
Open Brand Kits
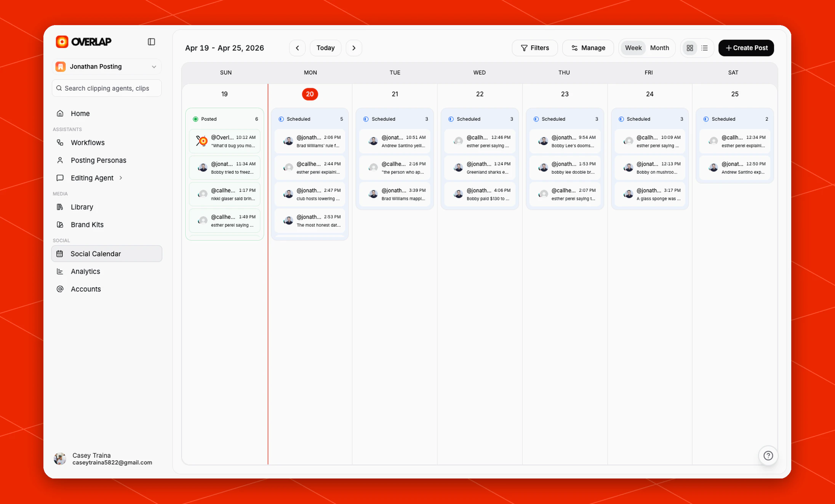coord(107,224)
